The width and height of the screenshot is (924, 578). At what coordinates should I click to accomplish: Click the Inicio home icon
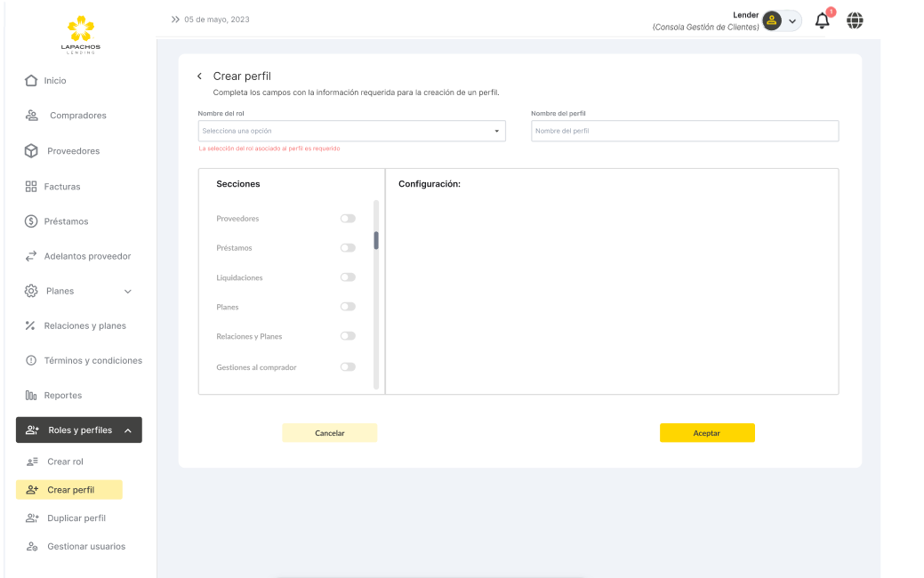31,81
